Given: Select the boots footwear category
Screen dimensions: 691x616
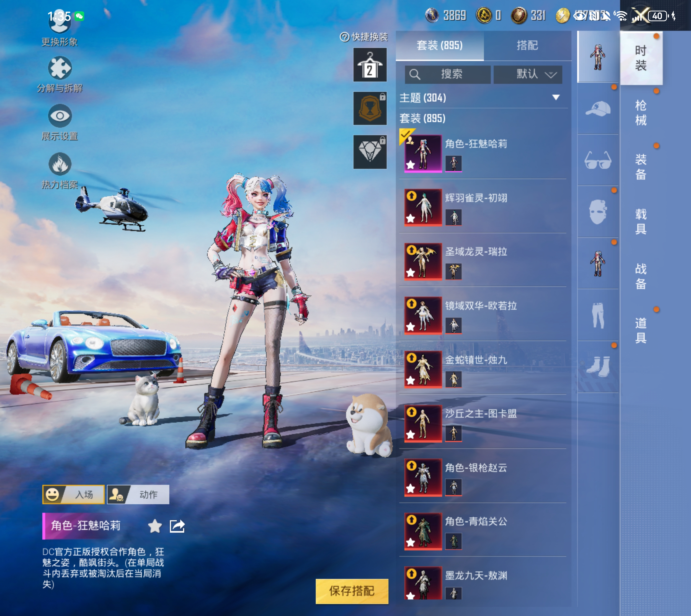Looking at the screenshot, I should [x=598, y=366].
